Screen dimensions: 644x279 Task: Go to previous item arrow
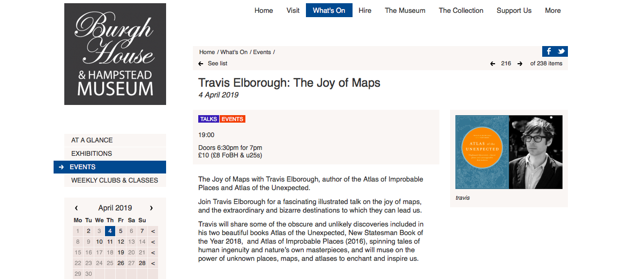tap(492, 63)
